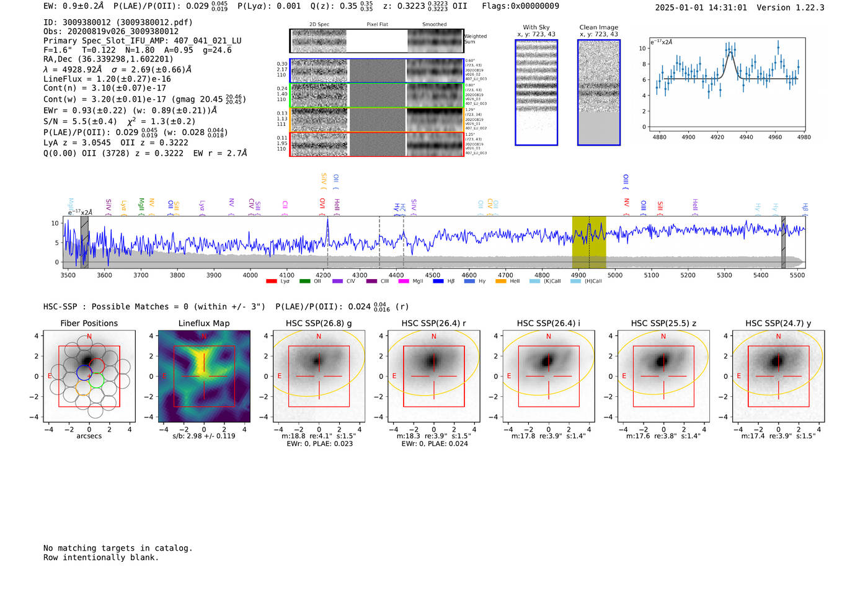The height and width of the screenshot is (591, 868).
Task: Click the orange HeII legend swatch
Action: (501, 282)
